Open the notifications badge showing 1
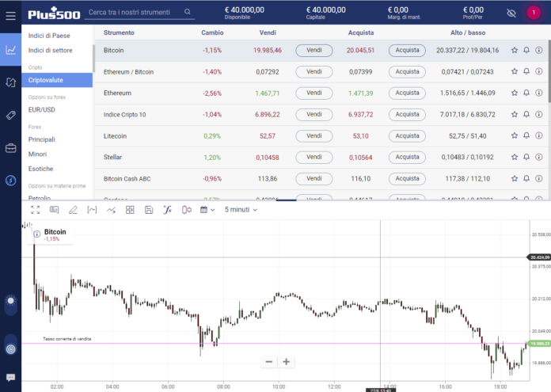Image resolution: width=551 pixels, height=392 pixels. point(534,13)
